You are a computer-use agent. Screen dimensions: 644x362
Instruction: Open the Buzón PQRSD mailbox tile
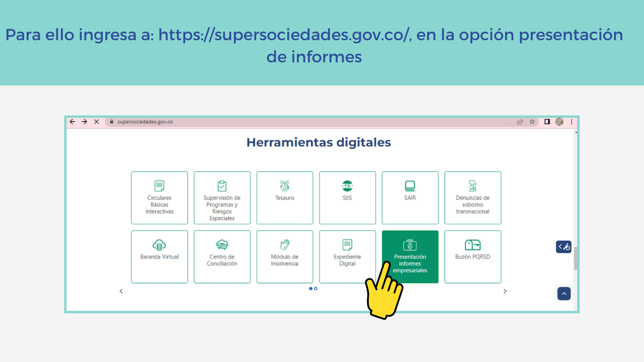point(472,256)
